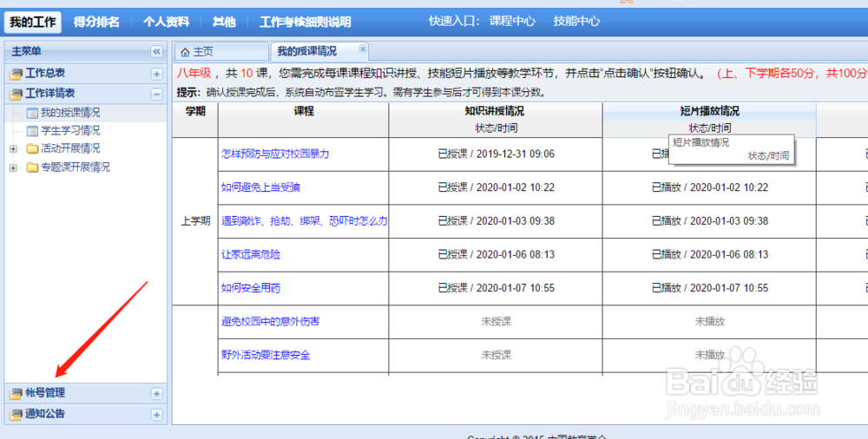Open course 避免校园中的意外伤害
The height and width of the screenshot is (439, 868).
tap(270, 322)
